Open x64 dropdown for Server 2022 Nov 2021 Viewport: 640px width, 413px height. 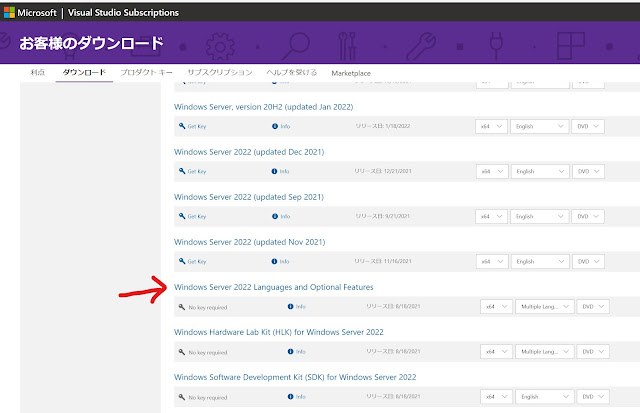pos(492,262)
